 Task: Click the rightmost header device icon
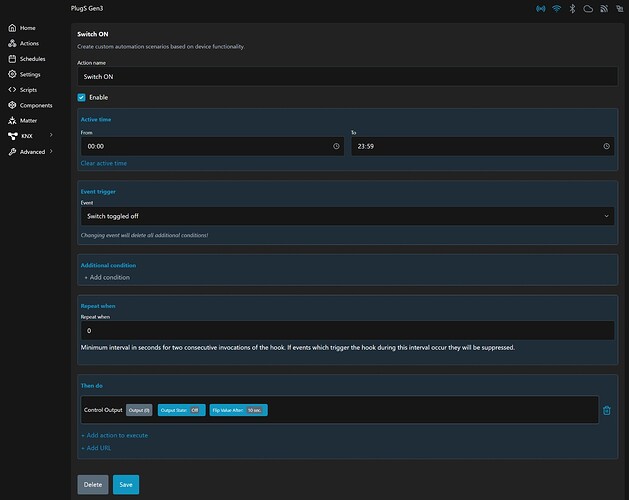pyautogui.click(x=620, y=8)
